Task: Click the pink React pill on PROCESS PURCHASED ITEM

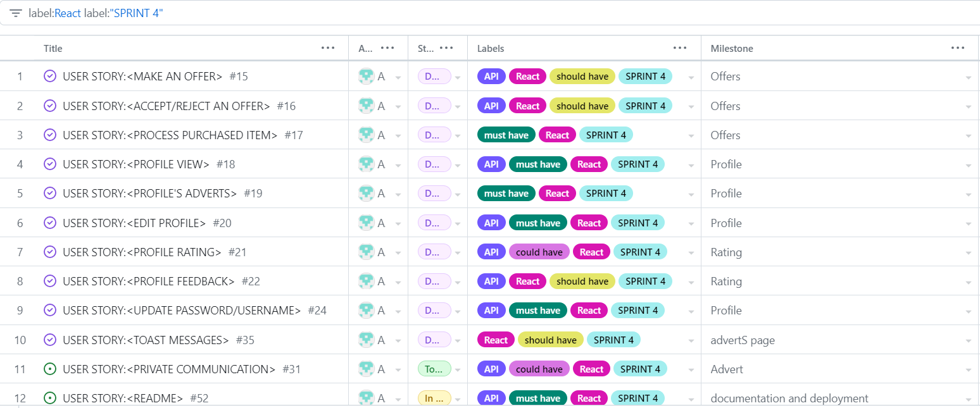Action: click(x=557, y=135)
